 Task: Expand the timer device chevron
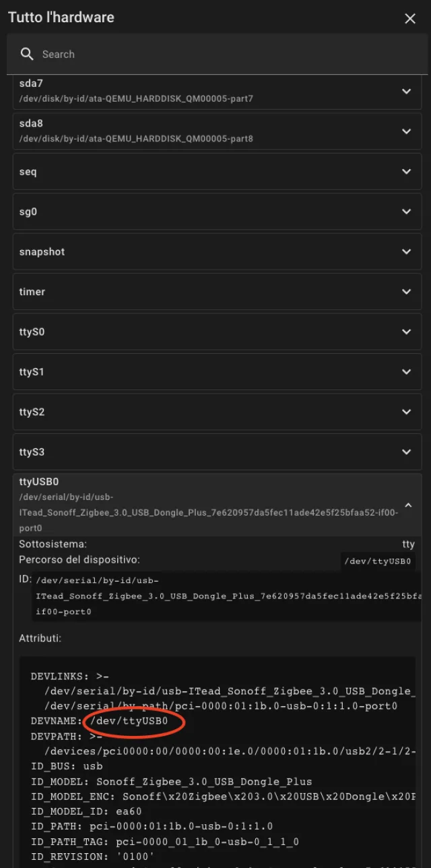pos(406,292)
